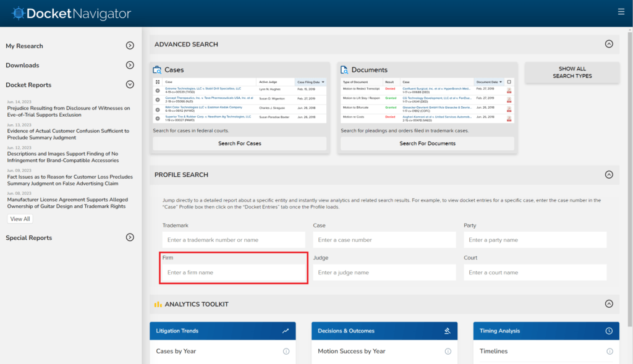The height and width of the screenshot is (364, 633).
Task: Click Show All Search Types button
Action: pyautogui.click(x=572, y=72)
